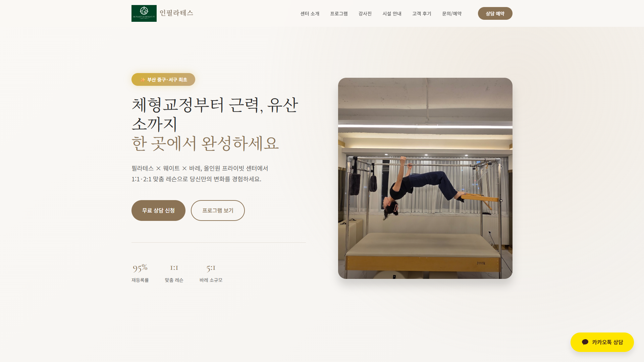Click the pilates cadillac hero photo

click(x=425, y=178)
